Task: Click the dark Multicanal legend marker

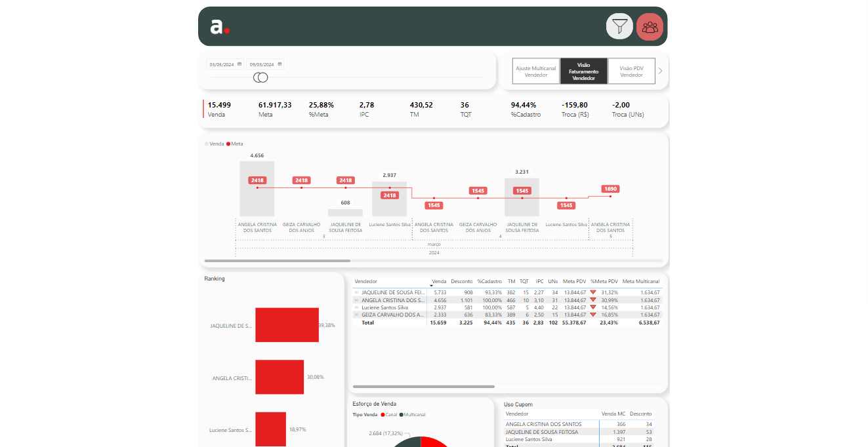Action: pos(402,415)
